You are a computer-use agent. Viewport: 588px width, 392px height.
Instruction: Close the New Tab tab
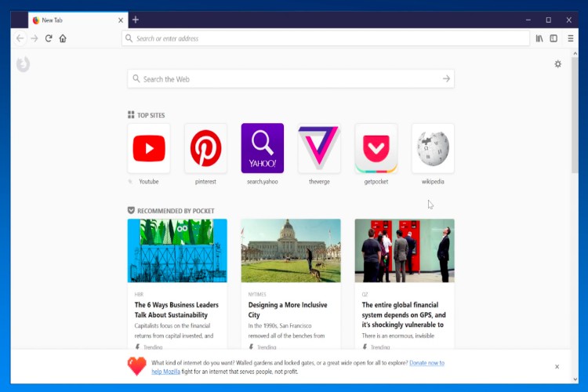(121, 20)
